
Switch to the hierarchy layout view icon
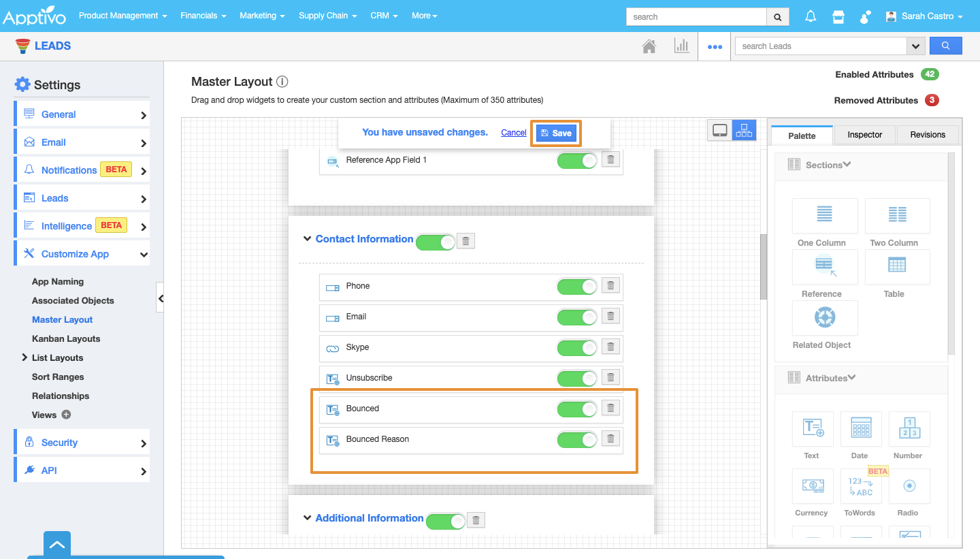[744, 131]
